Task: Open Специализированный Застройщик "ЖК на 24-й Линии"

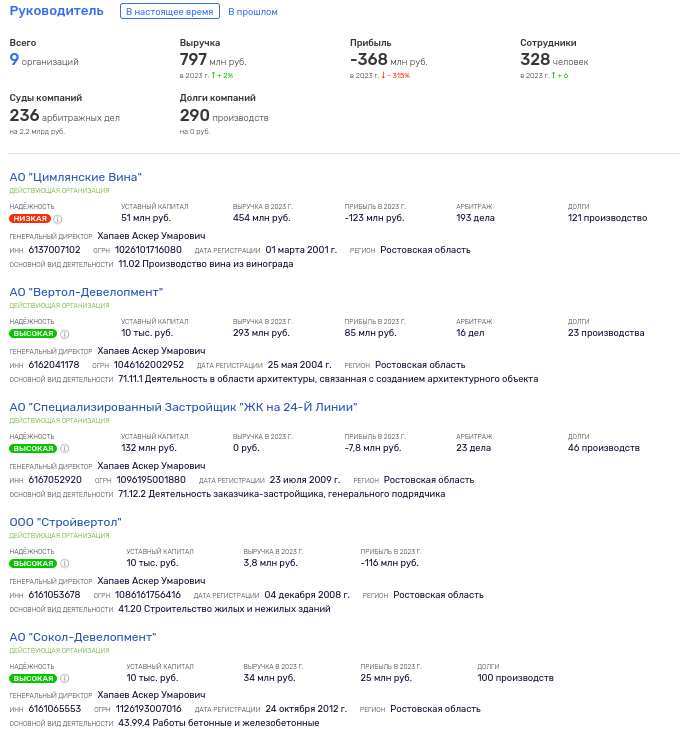Action: (x=183, y=407)
